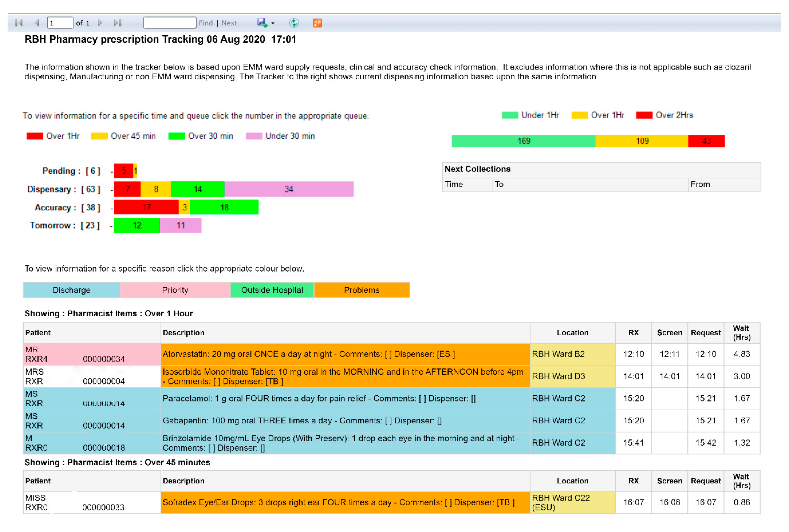Click the Next search link
Screen dimensions: 789x532
pyautogui.click(x=229, y=23)
